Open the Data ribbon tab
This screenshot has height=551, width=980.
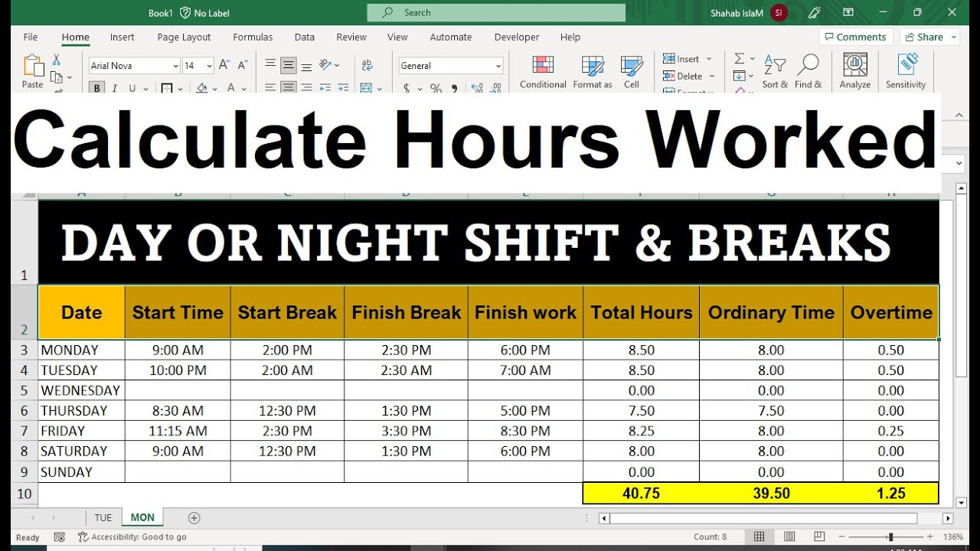click(305, 37)
